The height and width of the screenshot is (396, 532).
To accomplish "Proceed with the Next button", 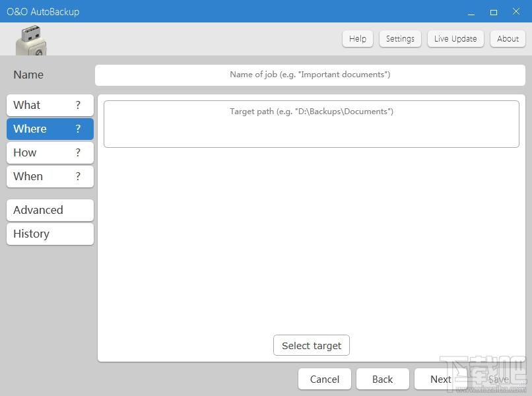I will (440, 379).
